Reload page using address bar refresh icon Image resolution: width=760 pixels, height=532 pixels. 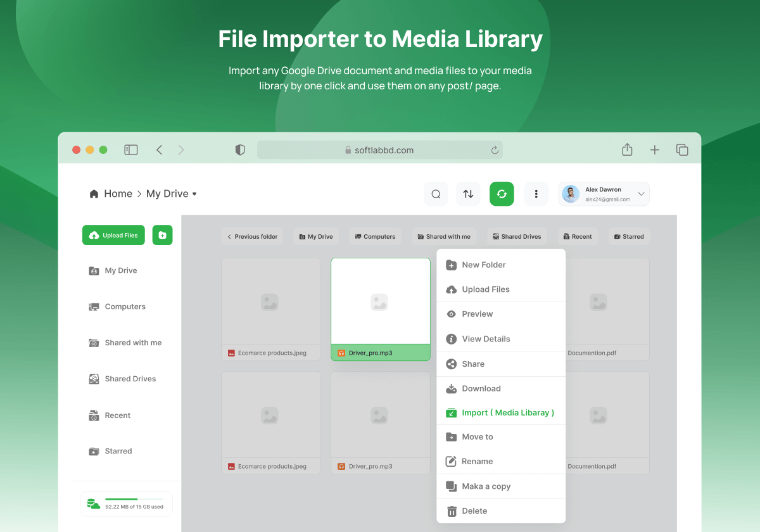(495, 150)
